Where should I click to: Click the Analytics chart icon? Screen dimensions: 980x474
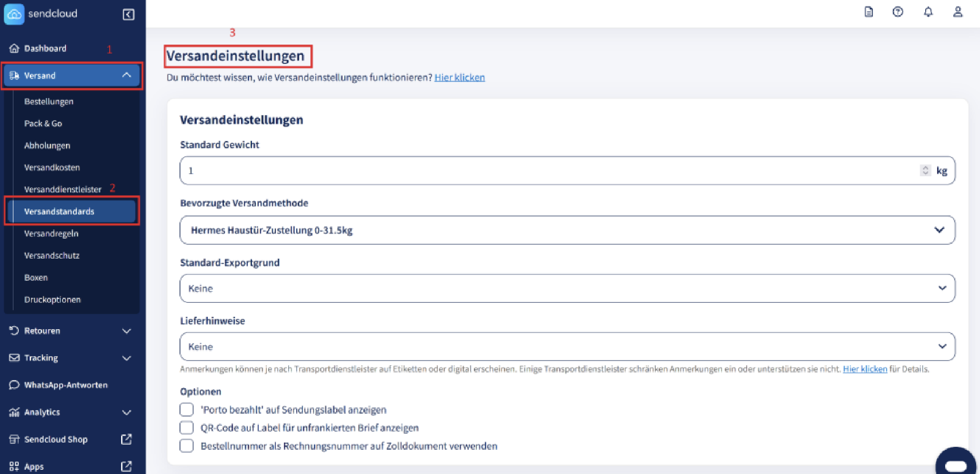click(14, 412)
